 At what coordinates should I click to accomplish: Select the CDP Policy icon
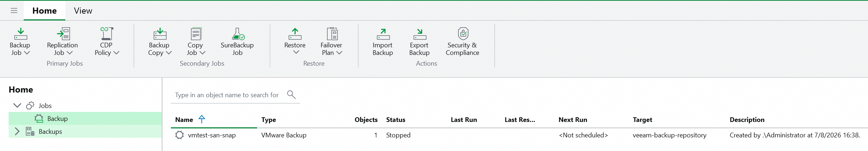(107, 34)
